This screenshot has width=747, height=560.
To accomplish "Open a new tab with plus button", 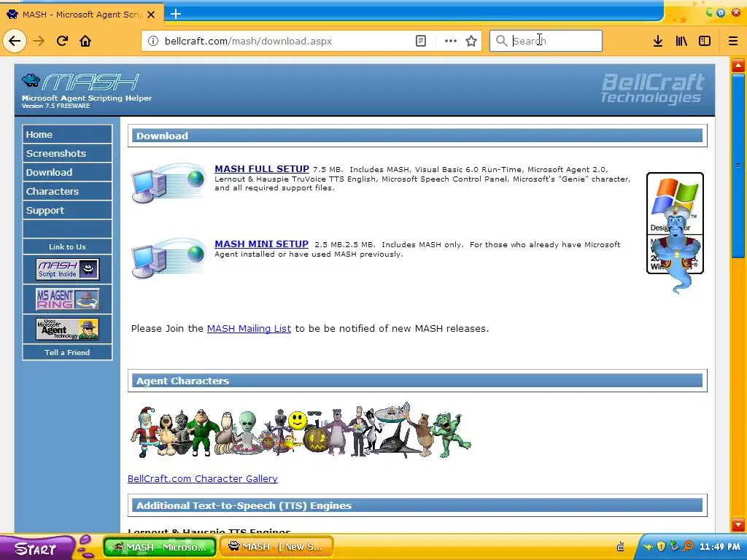I will pyautogui.click(x=176, y=14).
